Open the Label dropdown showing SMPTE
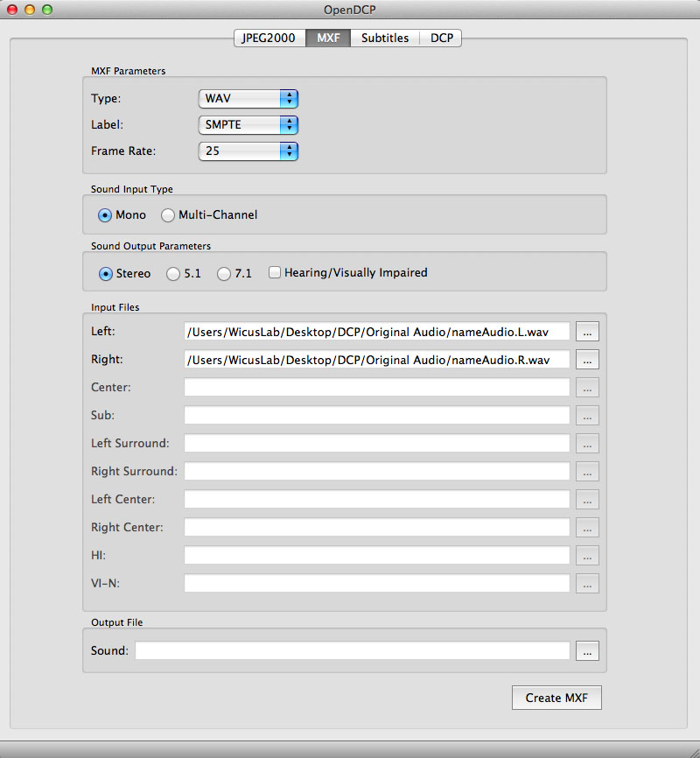Viewport: 700px width, 758px height. coord(248,124)
